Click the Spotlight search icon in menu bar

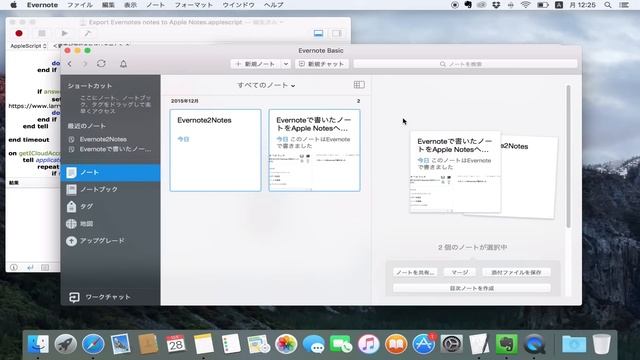608,5
